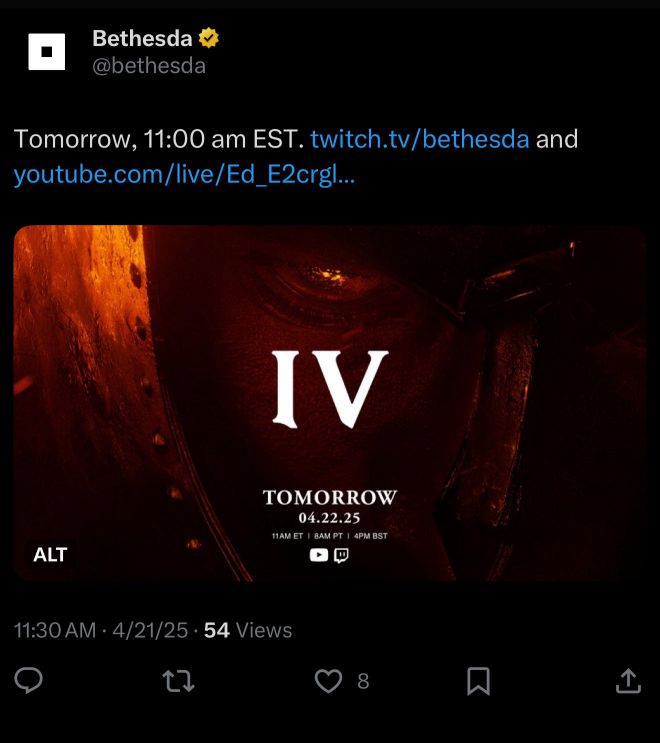Screen dimensions: 660x743
Task: Reply to the tweet via speech bubble
Action: (x=28, y=680)
